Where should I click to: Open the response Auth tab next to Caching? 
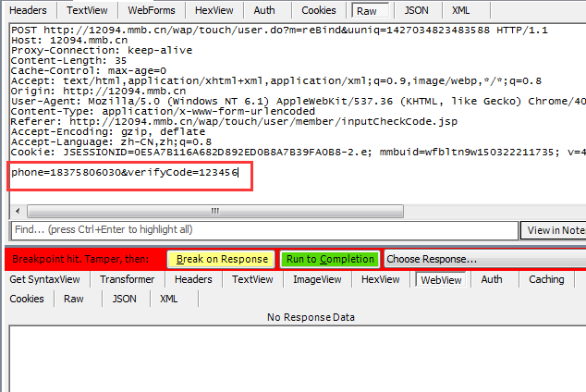[x=492, y=279]
